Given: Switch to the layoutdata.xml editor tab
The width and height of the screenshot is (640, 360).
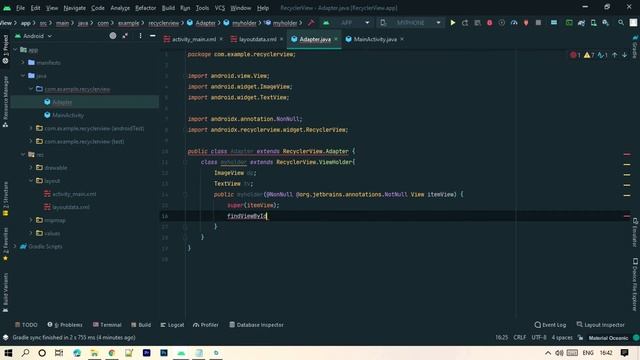Looking at the screenshot, I should (x=257, y=39).
